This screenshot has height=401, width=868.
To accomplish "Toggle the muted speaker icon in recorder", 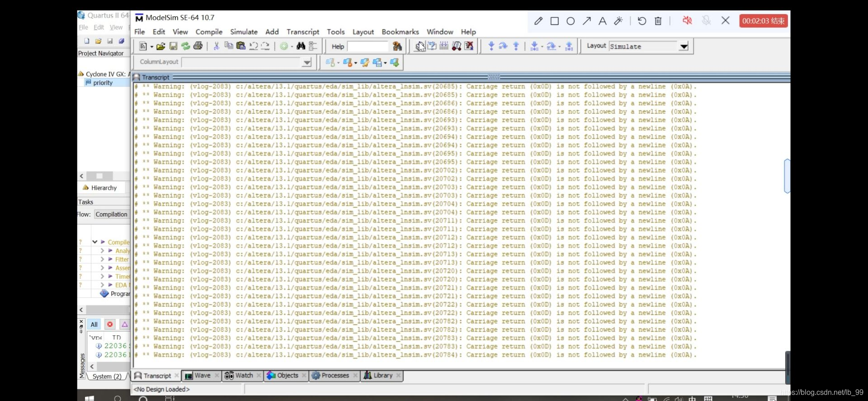I will tap(687, 20).
